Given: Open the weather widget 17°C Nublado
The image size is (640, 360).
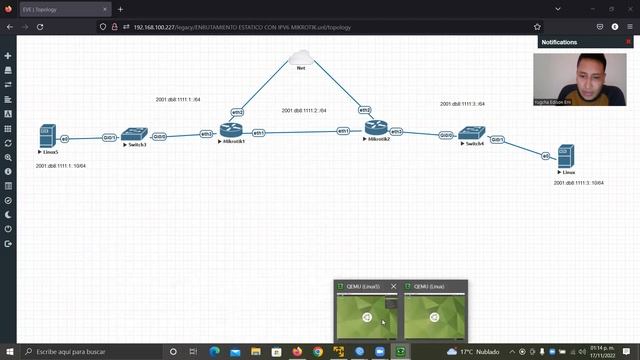Looking at the screenshot, I should (x=473, y=351).
